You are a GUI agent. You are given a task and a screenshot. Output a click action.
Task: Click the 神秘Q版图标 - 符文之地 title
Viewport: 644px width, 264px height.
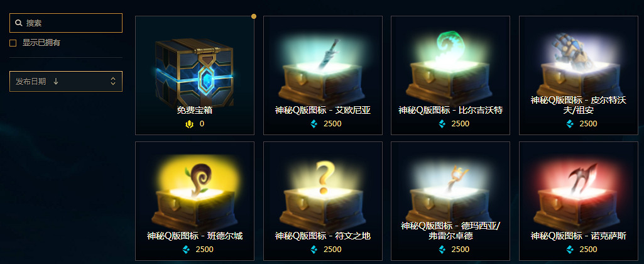[x=323, y=236]
